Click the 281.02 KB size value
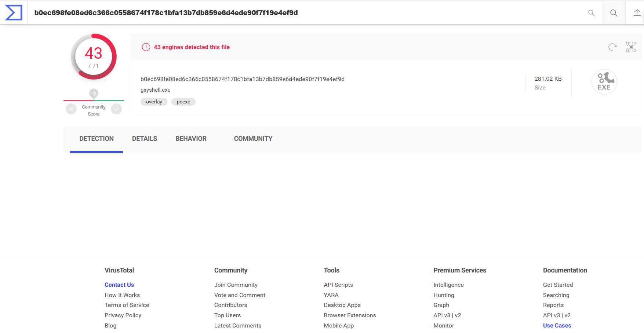644x333 pixels. coord(548,79)
